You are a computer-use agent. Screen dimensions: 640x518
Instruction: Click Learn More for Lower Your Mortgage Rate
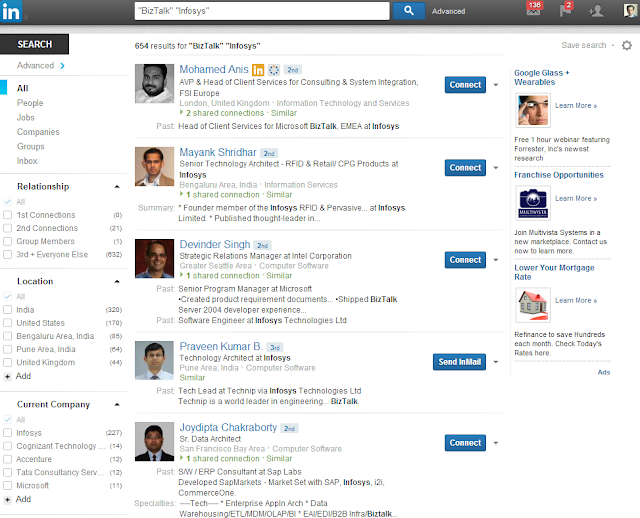click(576, 300)
